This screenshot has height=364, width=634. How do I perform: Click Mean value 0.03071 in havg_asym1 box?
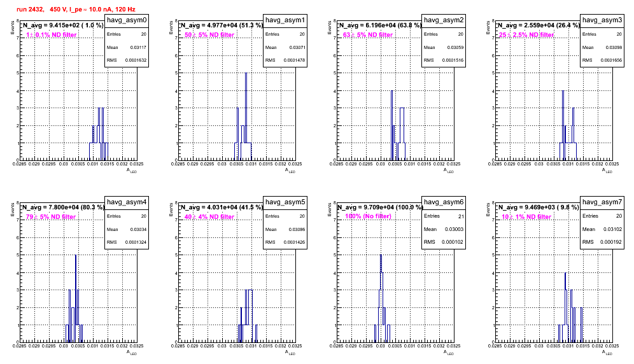click(x=297, y=47)
